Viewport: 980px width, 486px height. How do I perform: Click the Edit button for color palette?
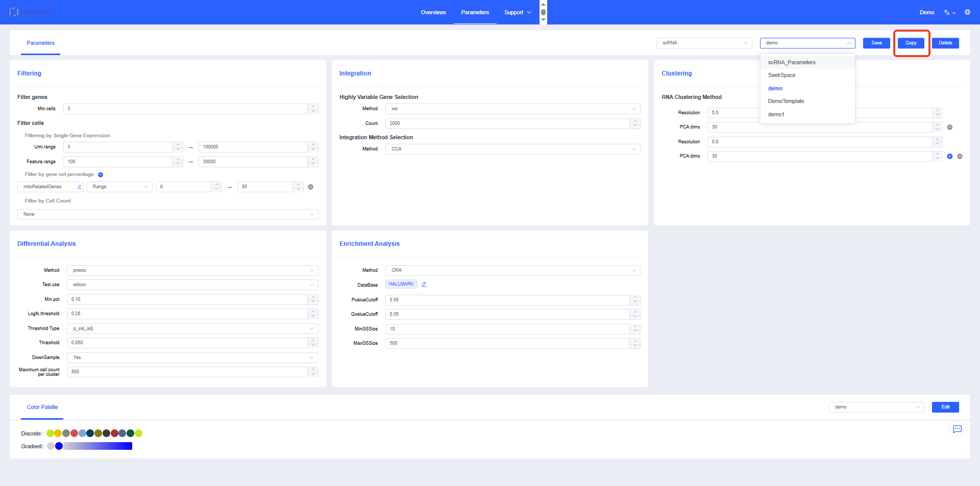click(945, 407)
